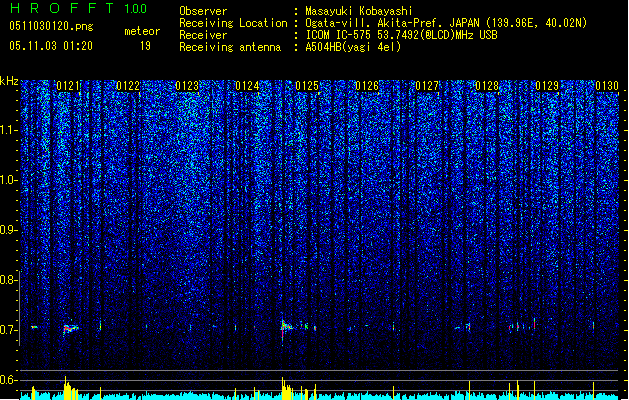This screenshot has height=400, width=629.
Task: Click the 0121 time marker label
Action: 68,86
